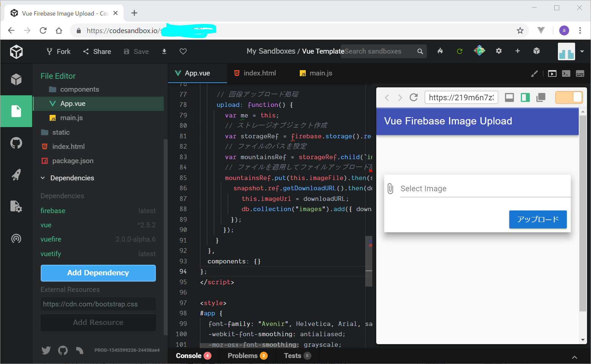
Task: Open the Deployment rocket panel
Action: point(16,175)
